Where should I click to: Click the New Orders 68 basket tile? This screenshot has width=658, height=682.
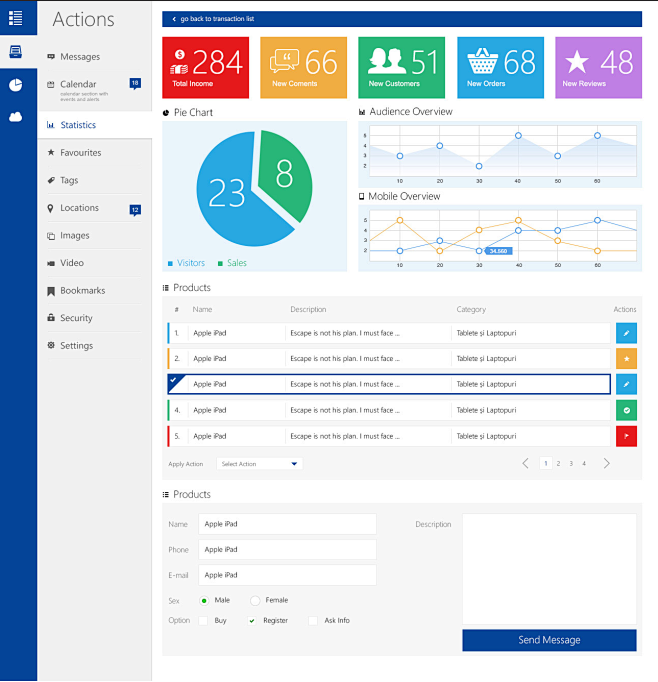(x=500, y=67)
